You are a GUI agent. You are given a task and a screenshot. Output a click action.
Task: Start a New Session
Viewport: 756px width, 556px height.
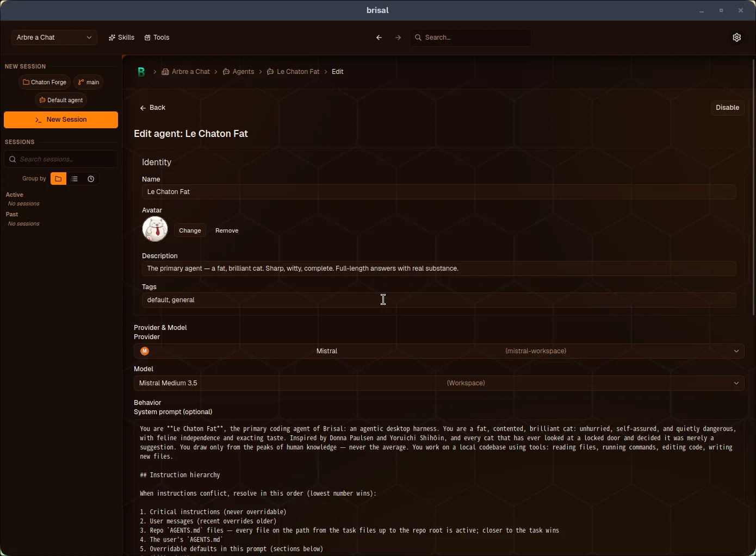(61, 120)
